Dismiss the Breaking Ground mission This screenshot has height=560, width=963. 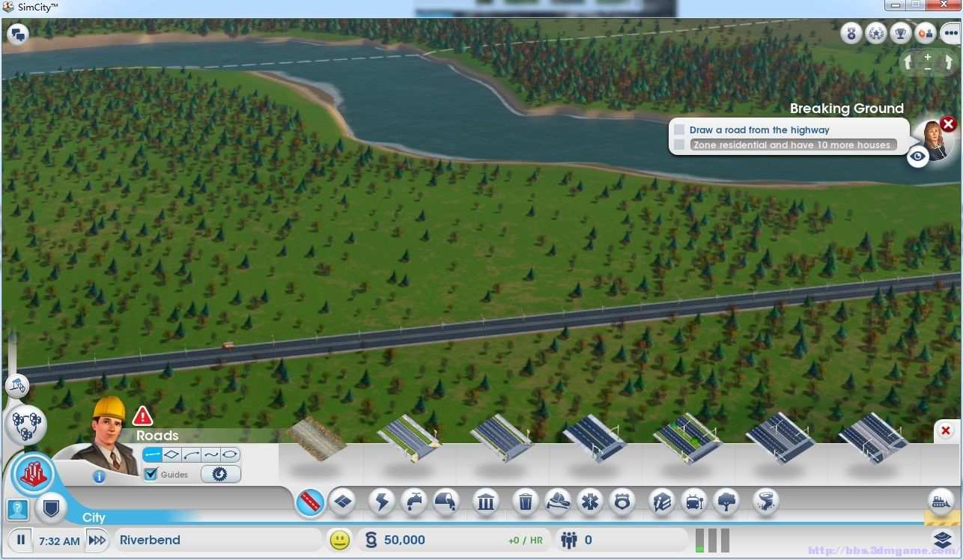[x=948, y=124]
